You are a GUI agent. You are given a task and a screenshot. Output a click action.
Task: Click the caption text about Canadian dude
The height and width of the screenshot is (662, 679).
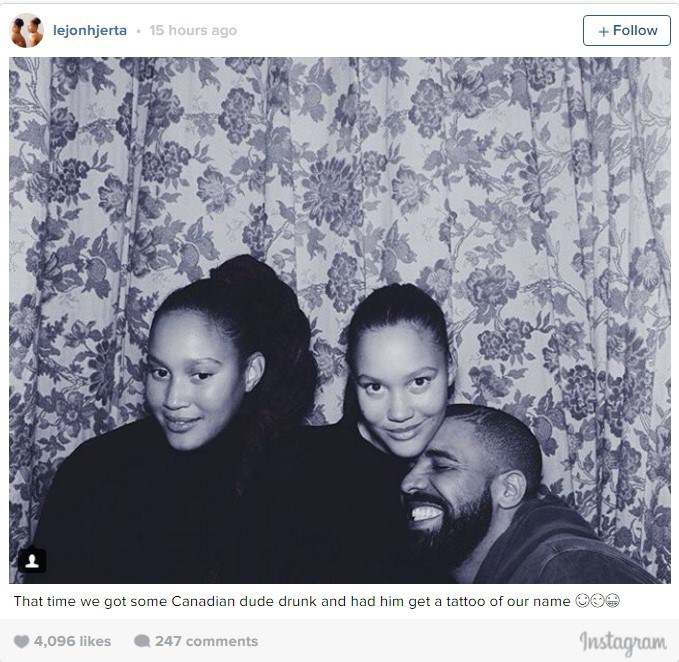pos(292,601)
